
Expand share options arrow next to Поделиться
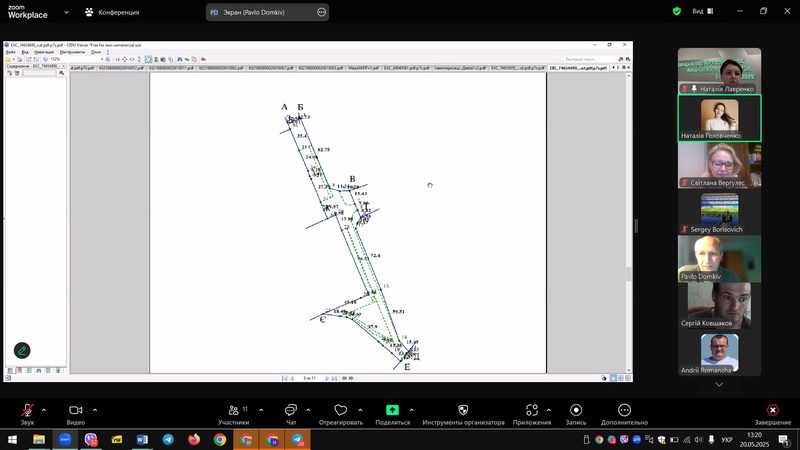pos(411,410)
